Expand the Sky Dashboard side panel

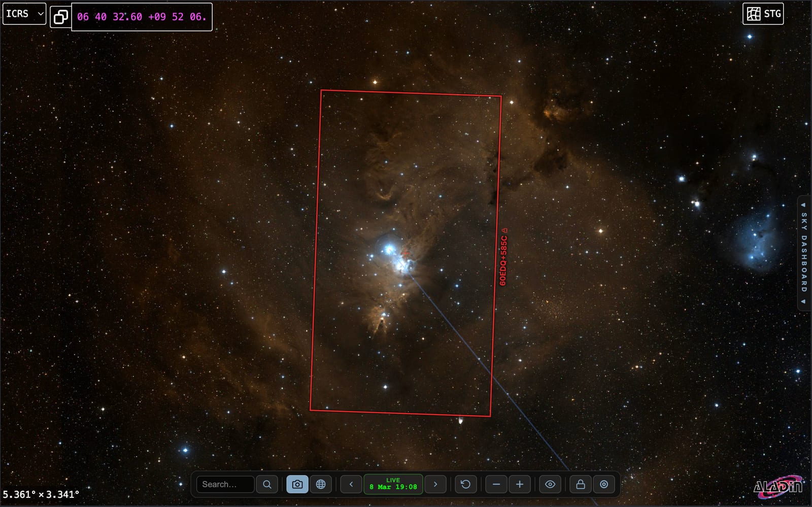(x=804, y=253)
